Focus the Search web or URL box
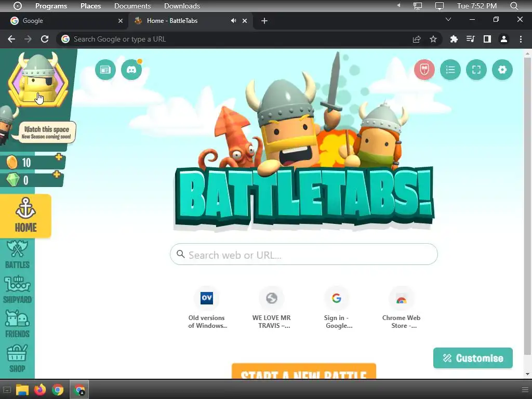 303,255
